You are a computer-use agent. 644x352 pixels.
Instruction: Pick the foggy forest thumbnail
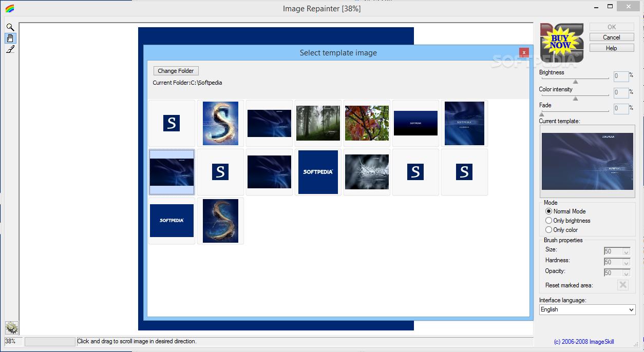[x=318, y=123]
